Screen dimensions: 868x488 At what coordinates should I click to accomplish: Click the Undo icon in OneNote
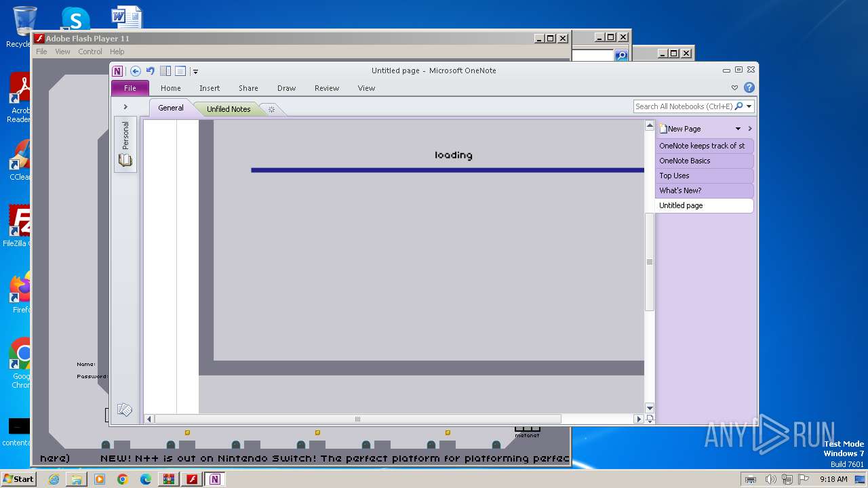[150, 71]
